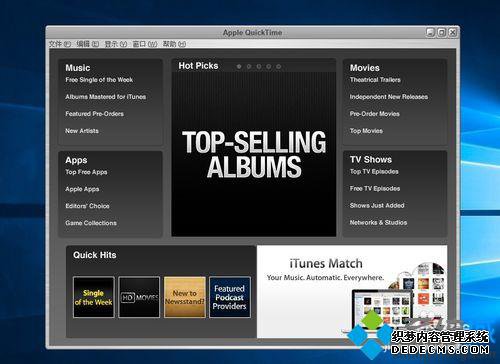Click the Free Single of the Week link

pos(99,80)
